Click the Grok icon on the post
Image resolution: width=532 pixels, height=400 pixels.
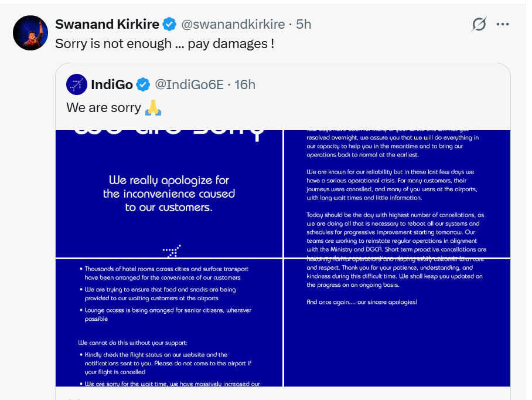479,25
